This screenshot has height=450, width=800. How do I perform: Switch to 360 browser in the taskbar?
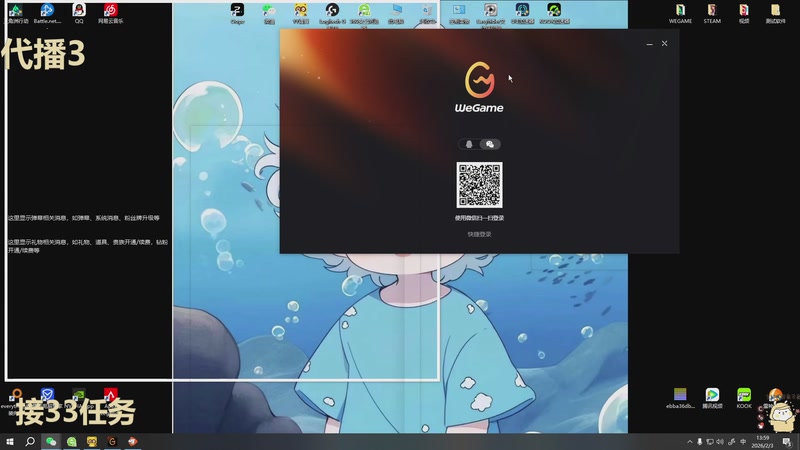(71, 441)
